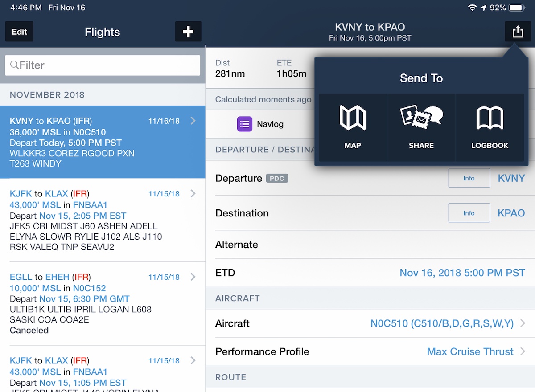Open EGLL to EHEH canceled flight

(x=103, y=303)
